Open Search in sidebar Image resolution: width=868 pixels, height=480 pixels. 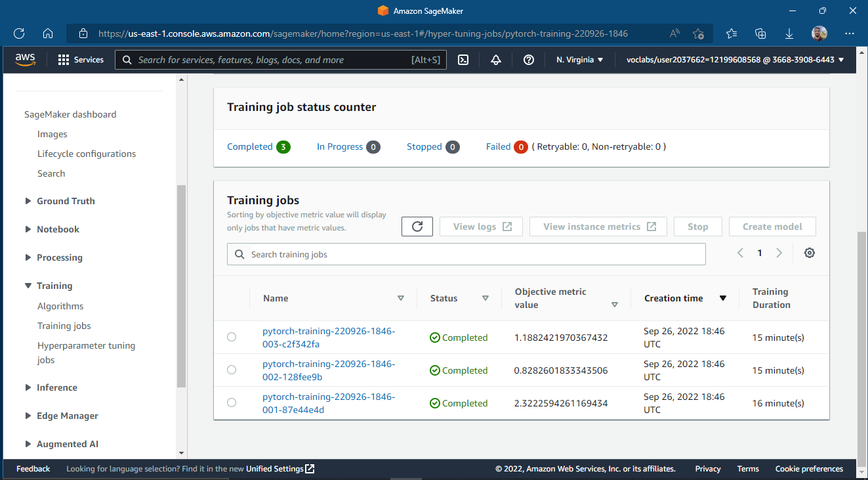pyautogui.click(x=51, y=173)
